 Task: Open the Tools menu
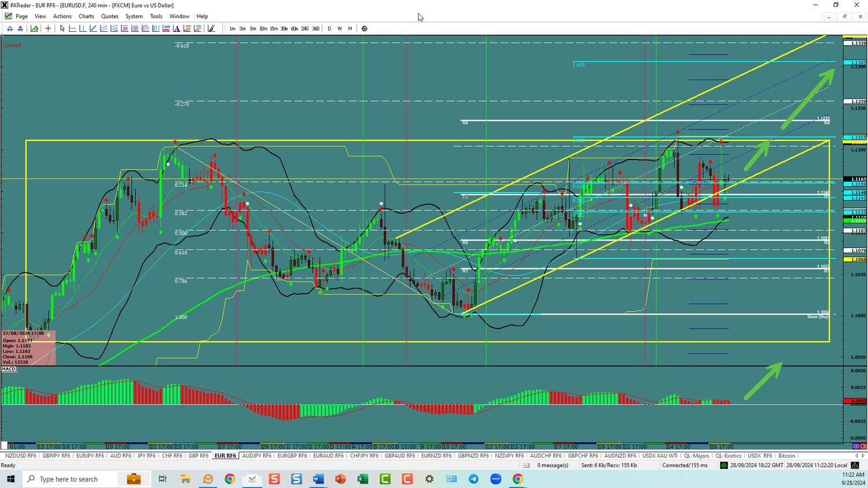[x=156, y=16]
